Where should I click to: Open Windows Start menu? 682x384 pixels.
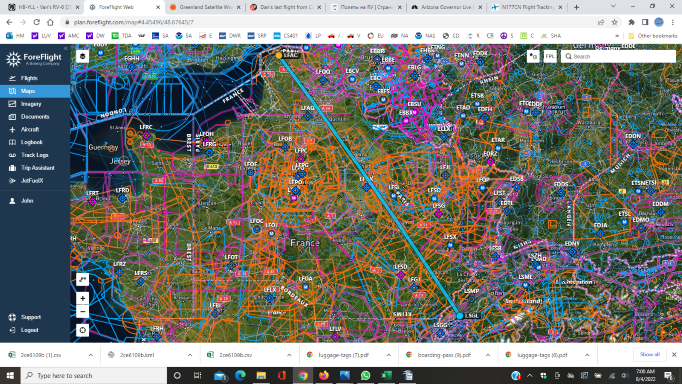tap(10, 375)
